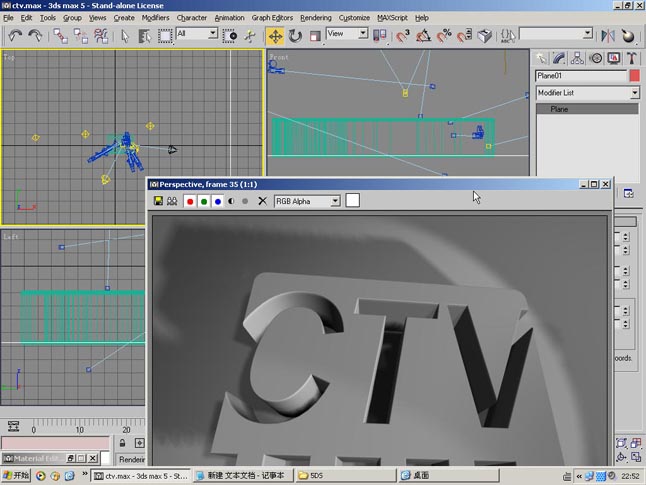Open the Named Selection Sets editor icon

(508, 36)
